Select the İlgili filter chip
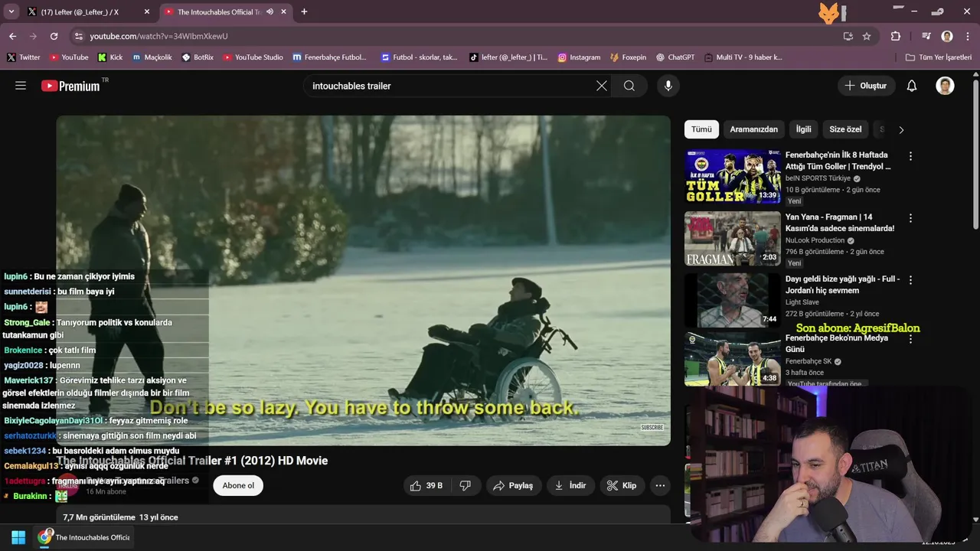This screenshot has width=980, height=551. (803, 129)
